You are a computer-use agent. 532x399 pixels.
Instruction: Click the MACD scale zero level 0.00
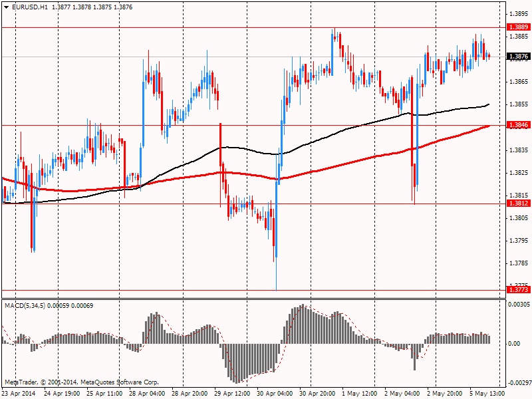pyautogui.click(x=514, y=344)
